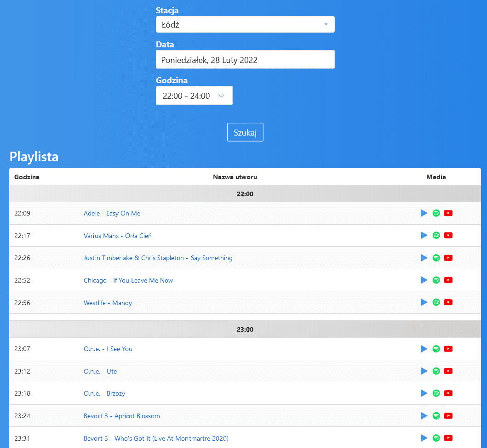Open Spotify for O.n.e. - I See You
487x448 pixels.
coord(436,349)
